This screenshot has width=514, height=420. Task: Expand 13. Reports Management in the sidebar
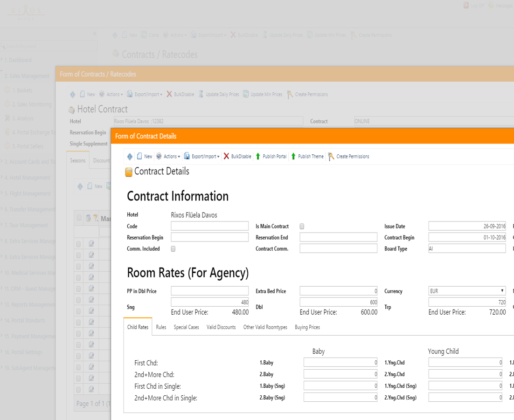tap(29, 305)
